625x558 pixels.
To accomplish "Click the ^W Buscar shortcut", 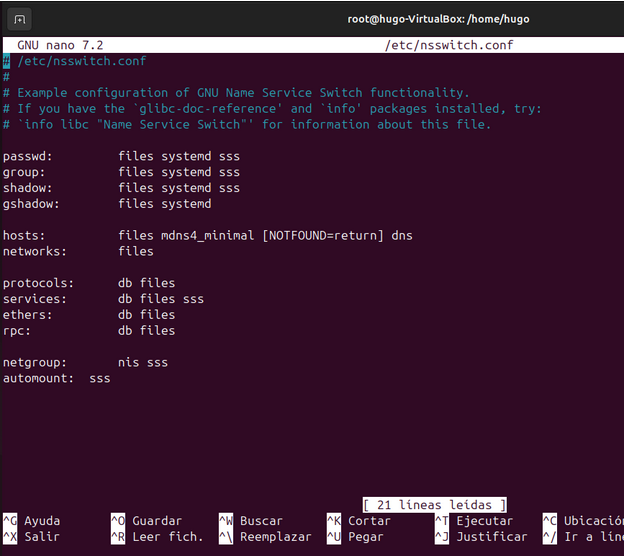I will (251, 521).
